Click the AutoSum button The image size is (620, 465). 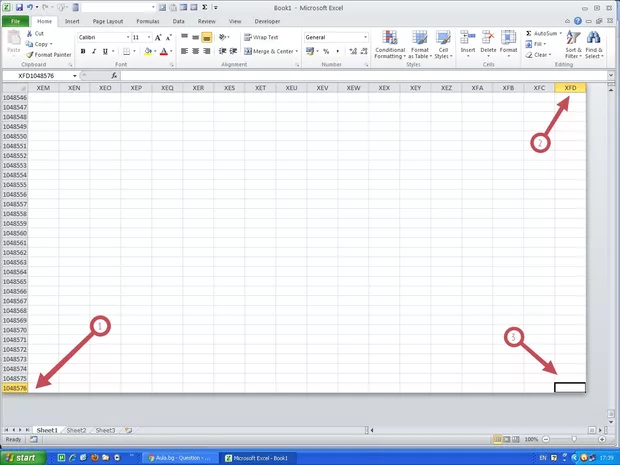click(543, 33)
